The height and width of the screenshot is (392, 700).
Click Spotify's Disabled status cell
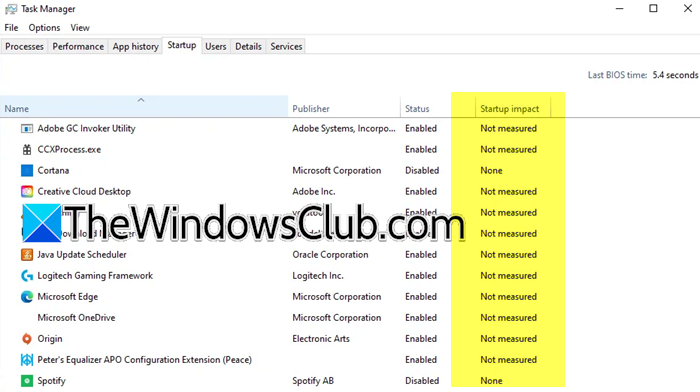pos(422,381)
